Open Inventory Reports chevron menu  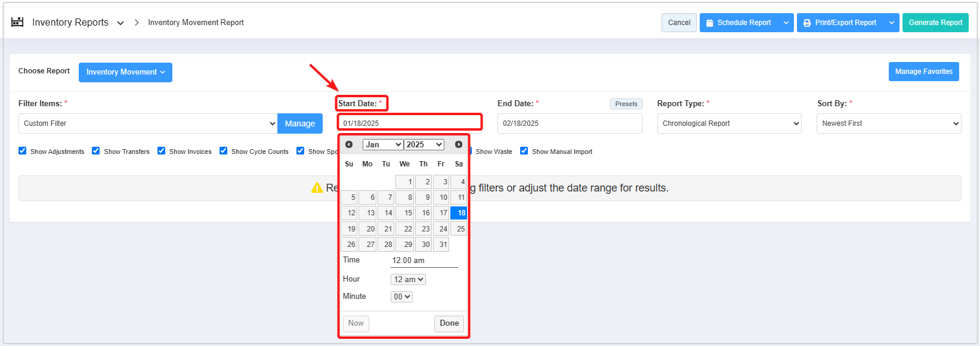(120, 23)
